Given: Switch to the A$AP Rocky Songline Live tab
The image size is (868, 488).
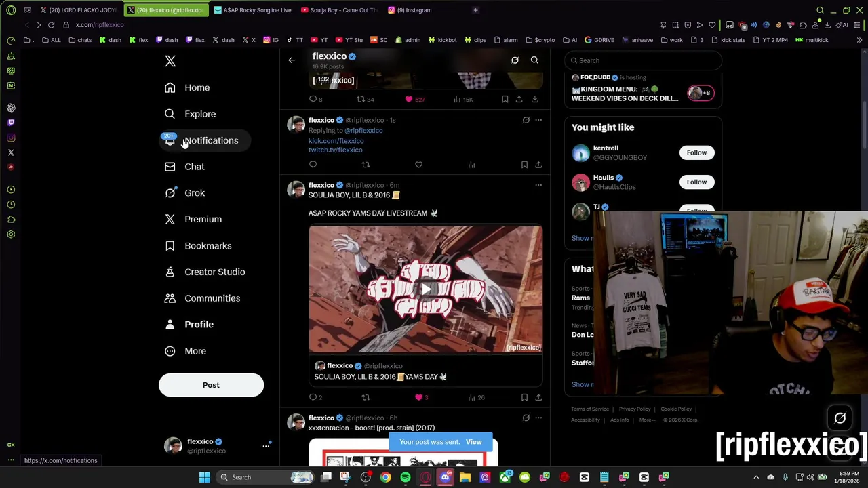Looking at the screenshot, I should point(252,10).
